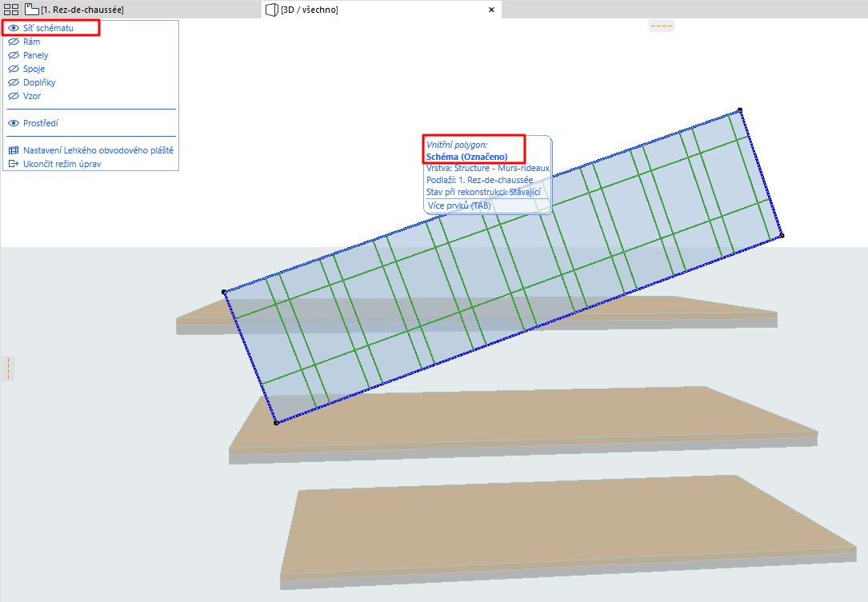Toggle Doplňky visibility eye icon
868x602 pixels.
tap(14, 82)
